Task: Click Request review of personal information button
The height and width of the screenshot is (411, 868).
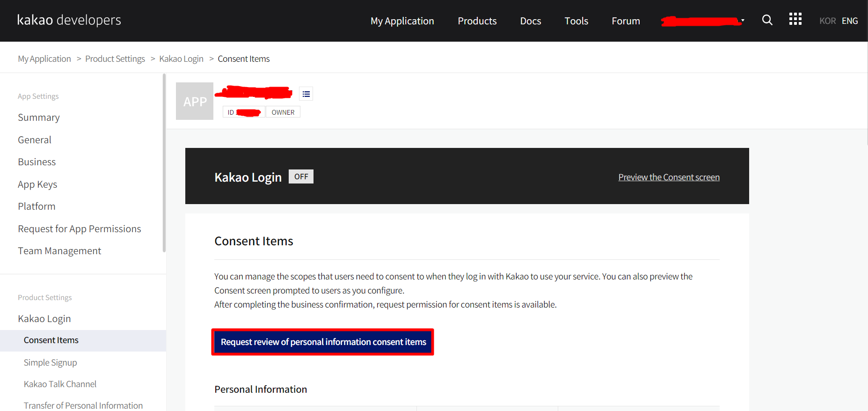Action: point(323,342)
